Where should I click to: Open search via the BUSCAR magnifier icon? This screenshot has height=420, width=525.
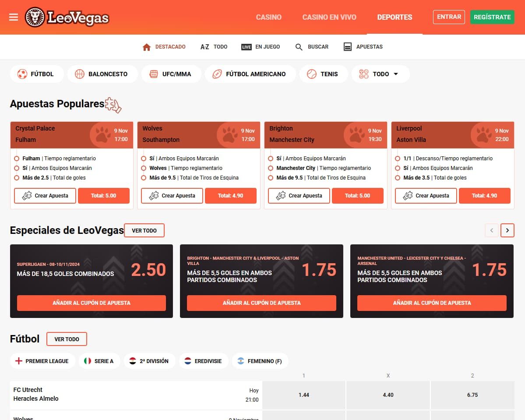tap(299, 47)
